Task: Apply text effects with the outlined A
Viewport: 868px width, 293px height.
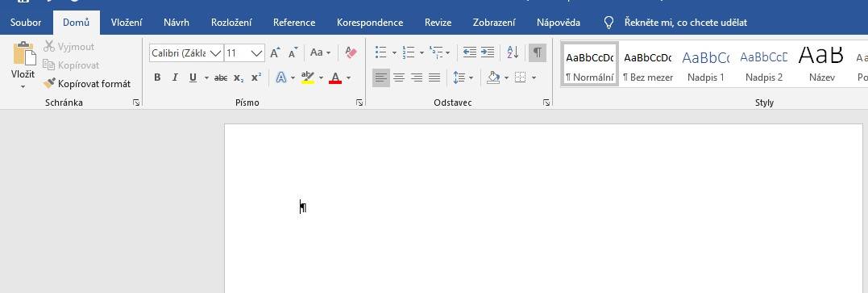Action: (280, 77)
